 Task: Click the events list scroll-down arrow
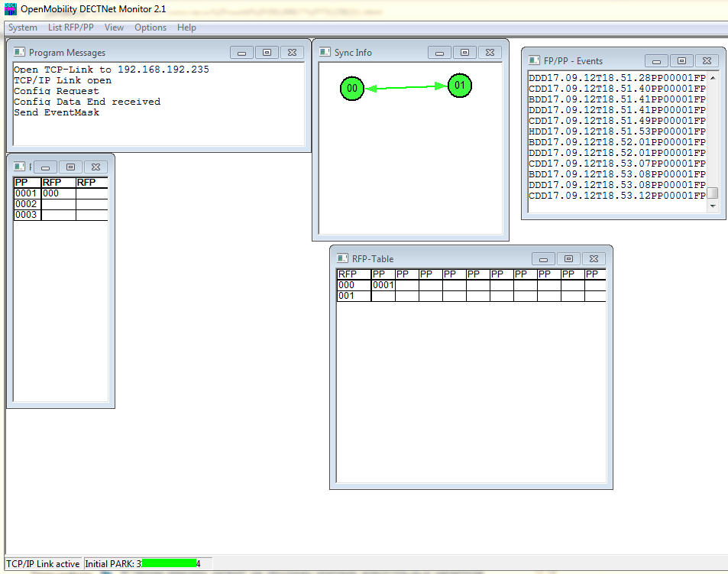tap(713, 206)
